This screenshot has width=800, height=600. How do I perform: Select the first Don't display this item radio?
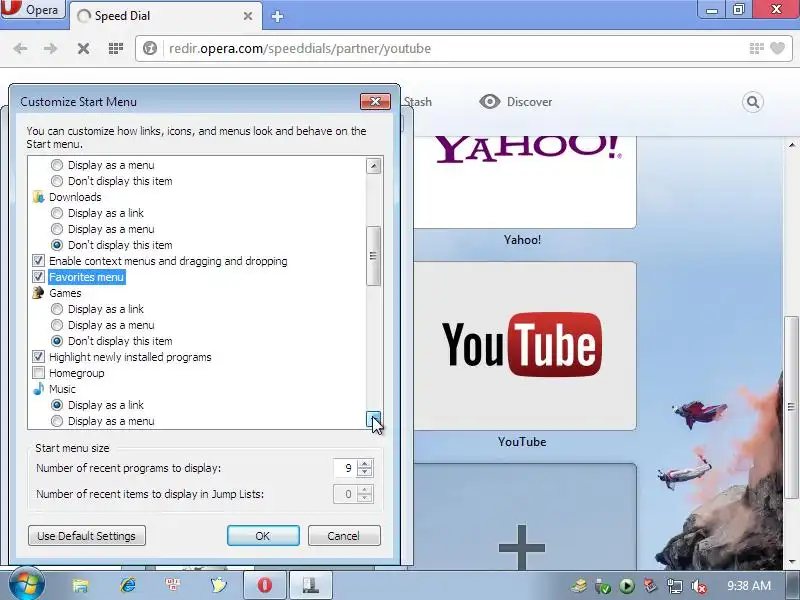(x=57, y=181)
